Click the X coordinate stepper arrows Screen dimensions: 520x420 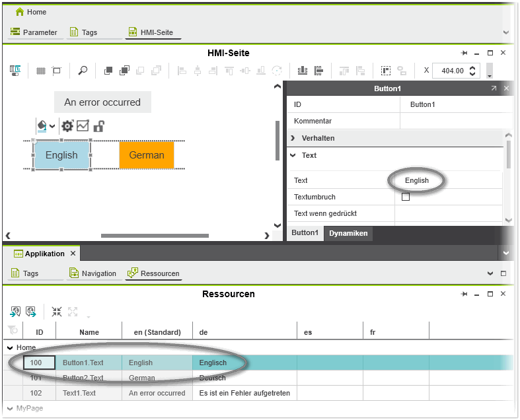click(472, 71)
